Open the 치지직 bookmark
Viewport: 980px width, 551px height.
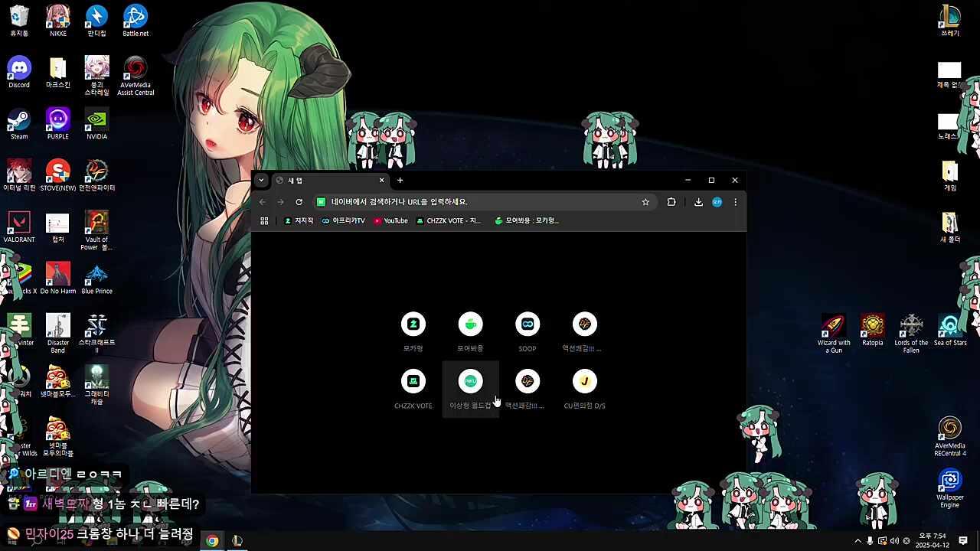[299, 221]
